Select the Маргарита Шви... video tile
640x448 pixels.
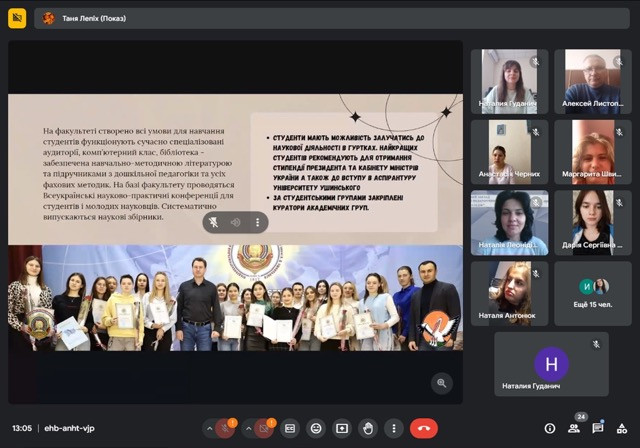click(x=593, y=152)
